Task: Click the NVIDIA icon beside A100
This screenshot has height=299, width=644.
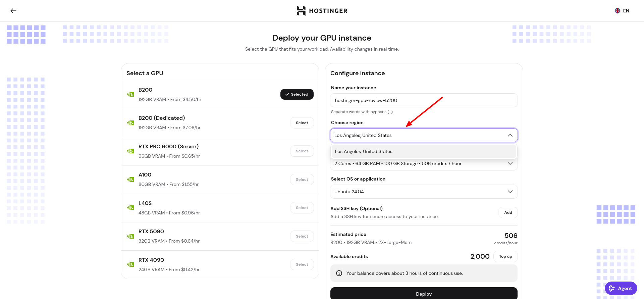Action: point(130,180)
